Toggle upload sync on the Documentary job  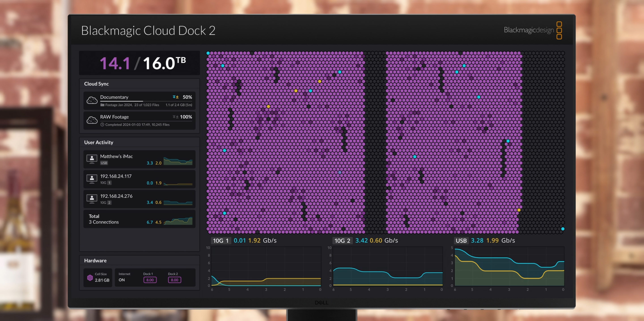point(174,97)
